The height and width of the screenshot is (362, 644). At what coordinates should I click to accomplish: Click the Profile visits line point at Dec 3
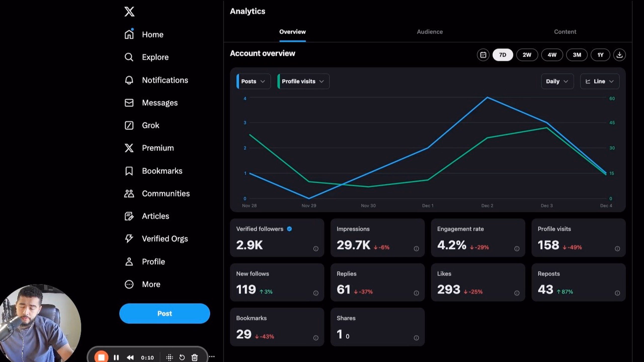[x=547, y=128]
